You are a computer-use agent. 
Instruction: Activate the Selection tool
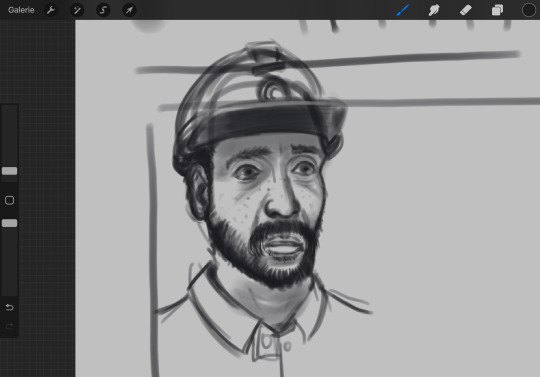[103, 10]
